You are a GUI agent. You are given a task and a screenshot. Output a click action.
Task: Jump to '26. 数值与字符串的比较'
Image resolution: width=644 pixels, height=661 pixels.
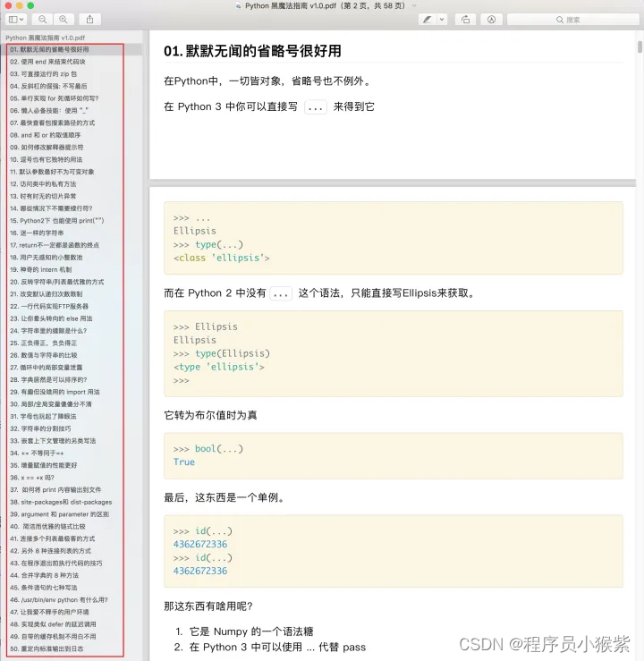[x=44, y=355]
